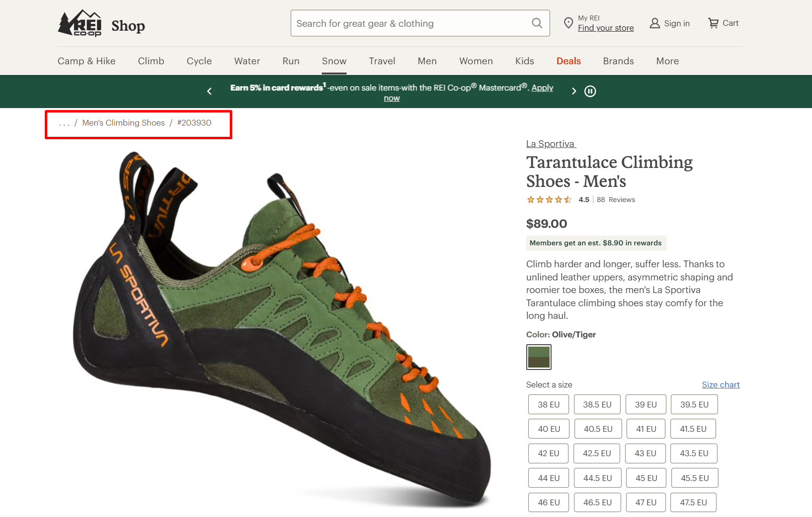Go to the Climb category
812x517 pixels.
coord(151,61)
